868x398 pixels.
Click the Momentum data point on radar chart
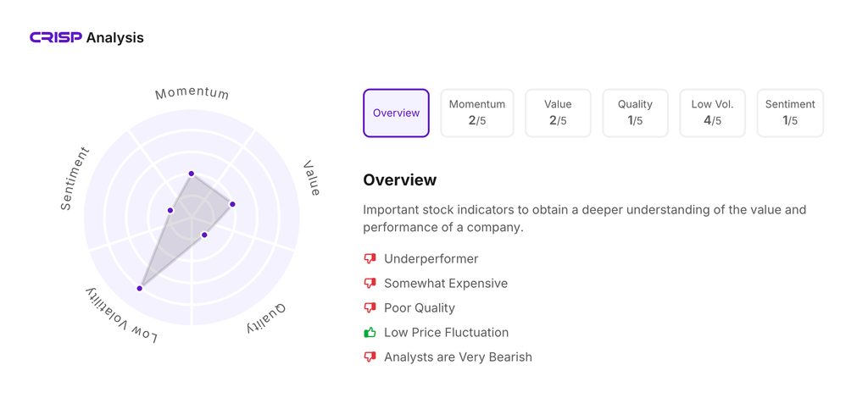pos(192,174)
